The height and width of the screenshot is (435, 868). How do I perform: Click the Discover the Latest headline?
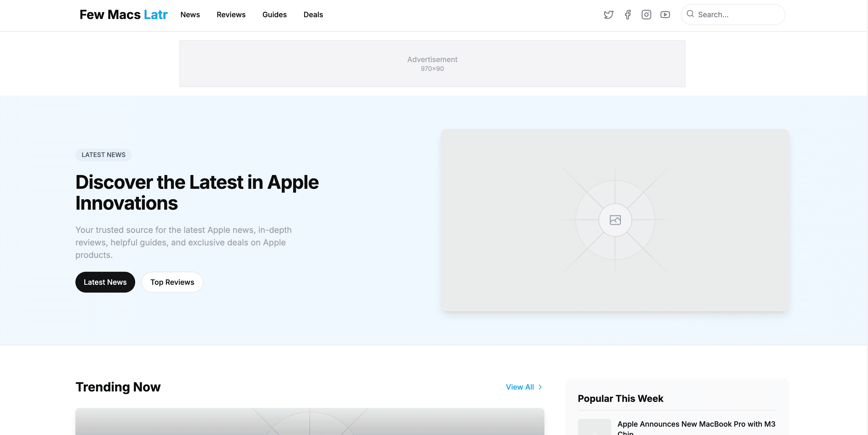point(197,192)
